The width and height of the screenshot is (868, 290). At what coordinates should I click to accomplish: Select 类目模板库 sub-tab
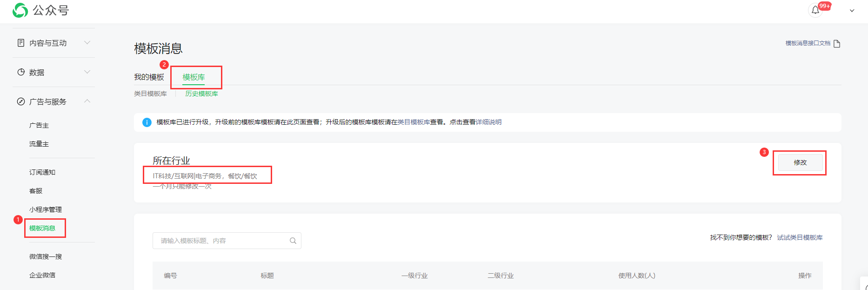tap(151, 94)
